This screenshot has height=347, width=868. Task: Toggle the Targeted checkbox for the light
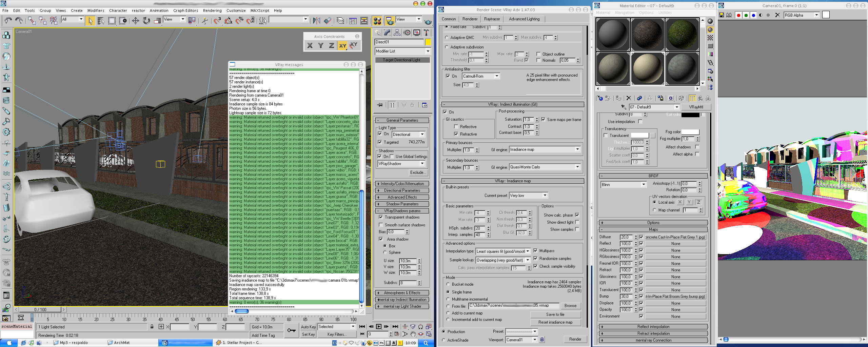[380, 142]
